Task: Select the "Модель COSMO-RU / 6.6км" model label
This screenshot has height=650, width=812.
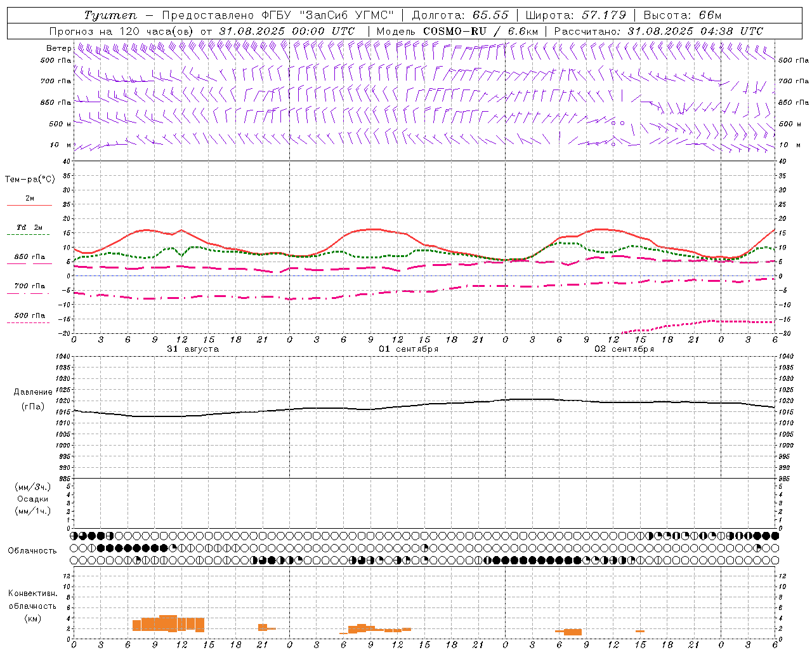Action: click(457, 31)
